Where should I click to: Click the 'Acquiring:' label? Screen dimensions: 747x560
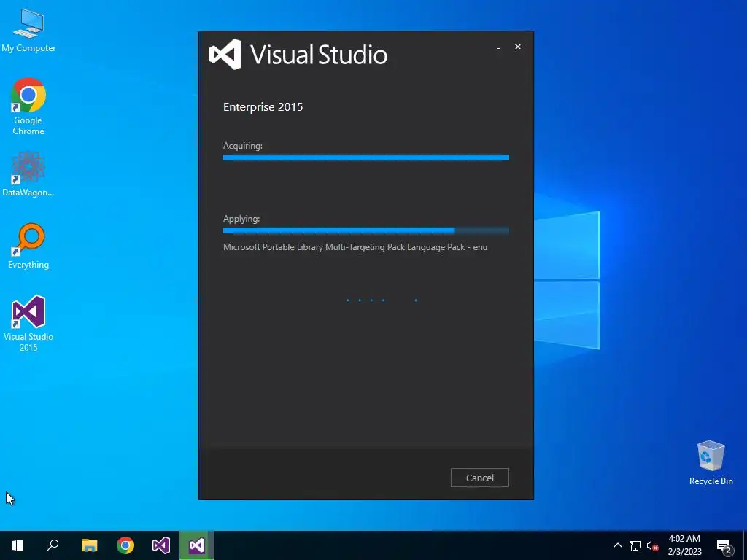[243, 146]
